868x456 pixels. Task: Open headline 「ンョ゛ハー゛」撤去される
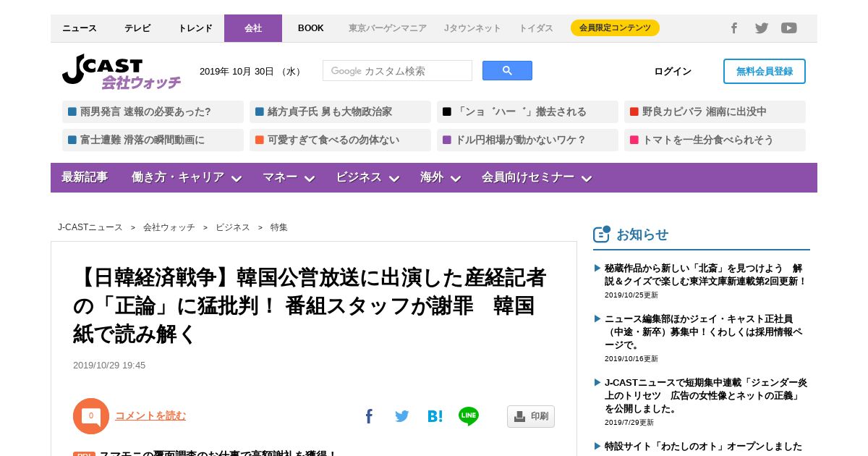527,111
